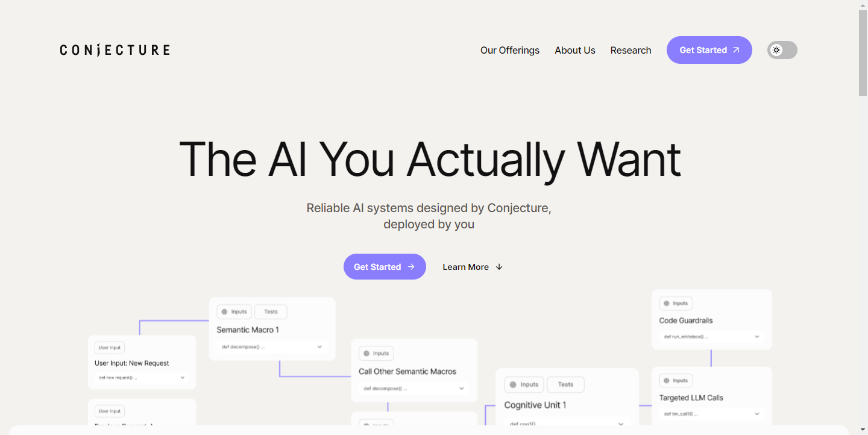Follow the Learn More link
Screen dimensions: 868x435
(x=473, y=267)
